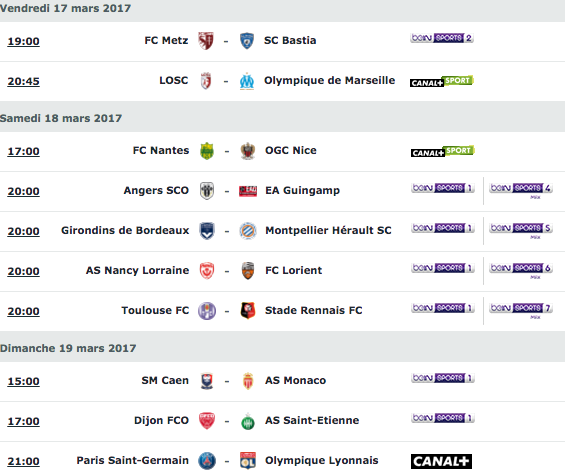Open the 21:00 Paris Saint-Germain kickoff link
This screenshot has height=476, width=565.
(x=23, y=462)
